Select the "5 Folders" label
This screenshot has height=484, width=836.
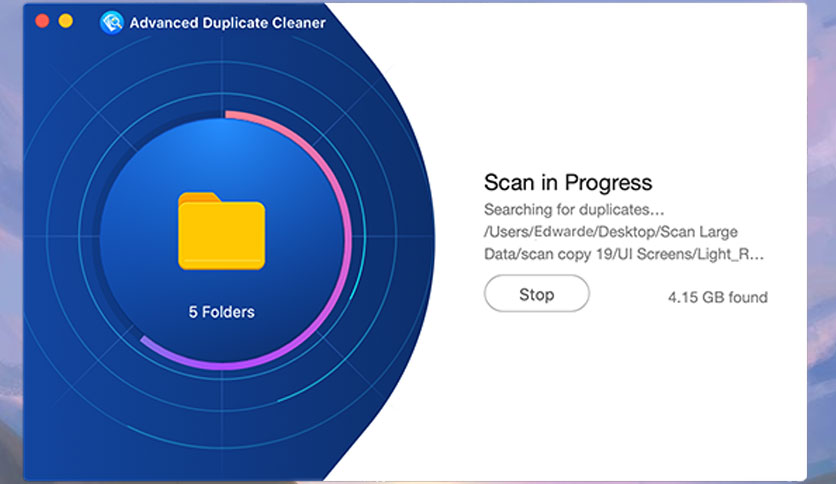click(221, 312)
